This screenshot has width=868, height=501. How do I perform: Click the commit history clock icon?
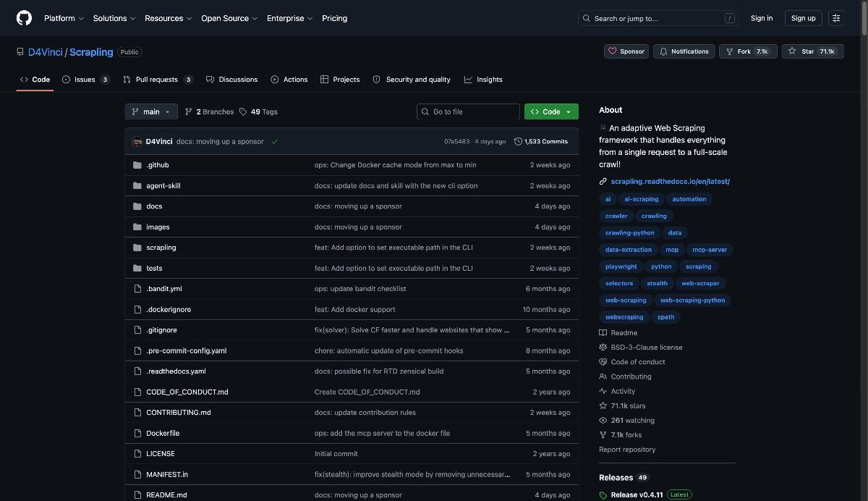coord(518,141)
